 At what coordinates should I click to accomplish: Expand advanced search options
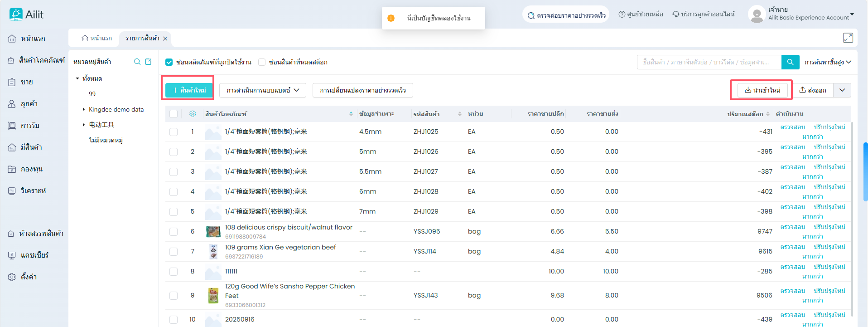(x=828, y=62)
